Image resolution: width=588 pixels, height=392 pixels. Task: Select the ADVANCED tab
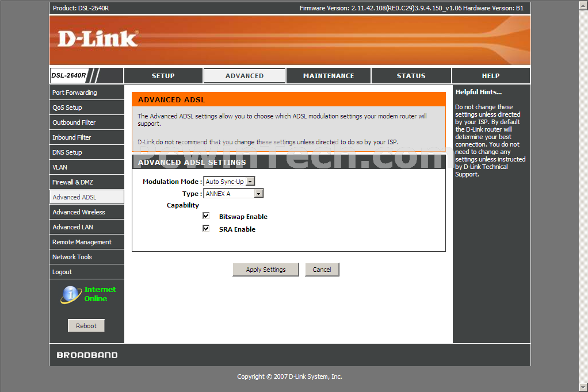[245, 76]
